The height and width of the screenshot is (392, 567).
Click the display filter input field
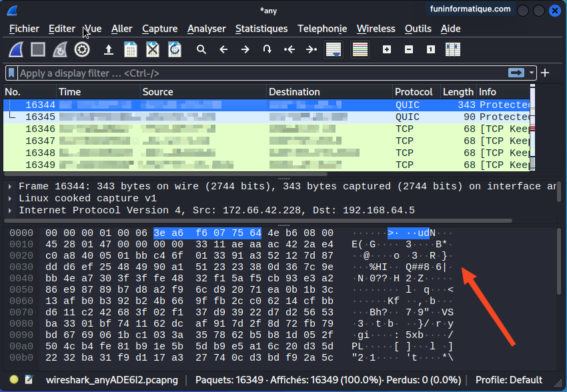click(262, 73)
